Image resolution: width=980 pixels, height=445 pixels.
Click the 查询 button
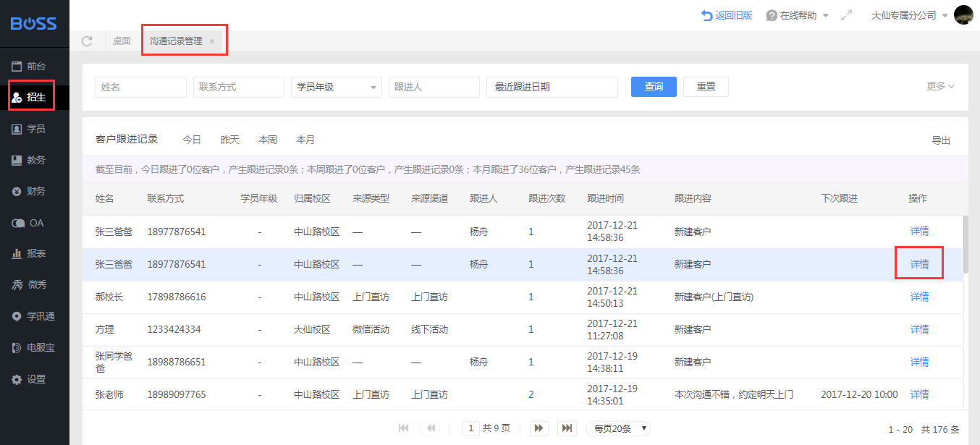tap(654, 87)
